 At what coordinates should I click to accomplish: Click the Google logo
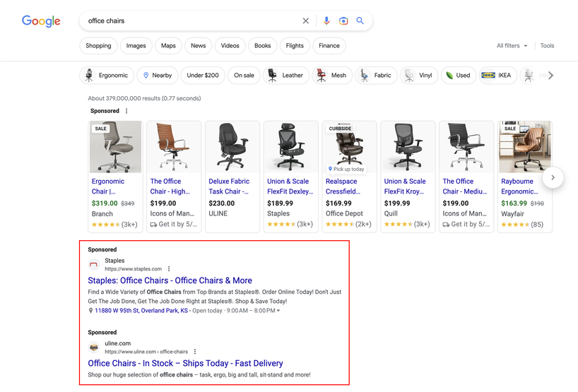click(41, 21)
